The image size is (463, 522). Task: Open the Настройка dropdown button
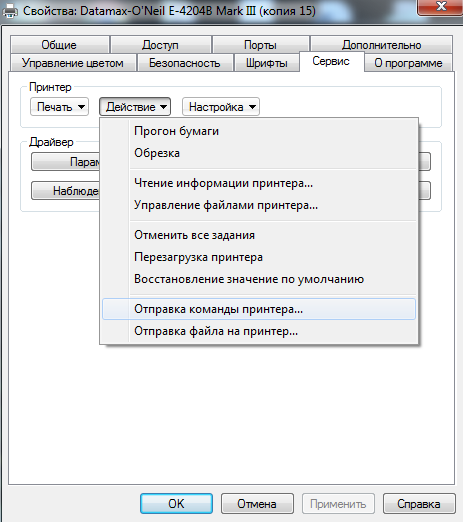tap(221, 107)
